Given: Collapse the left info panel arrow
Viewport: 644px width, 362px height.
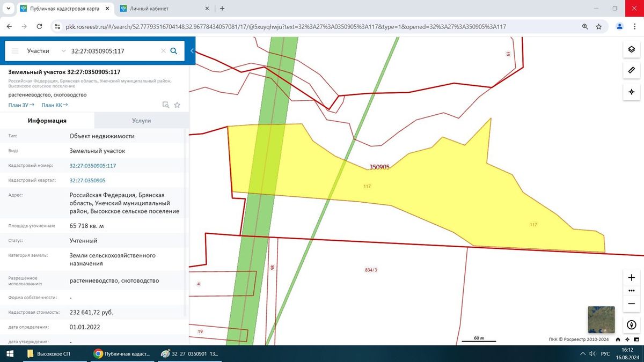Looking at the screenshot, I should tap(192, 51).
